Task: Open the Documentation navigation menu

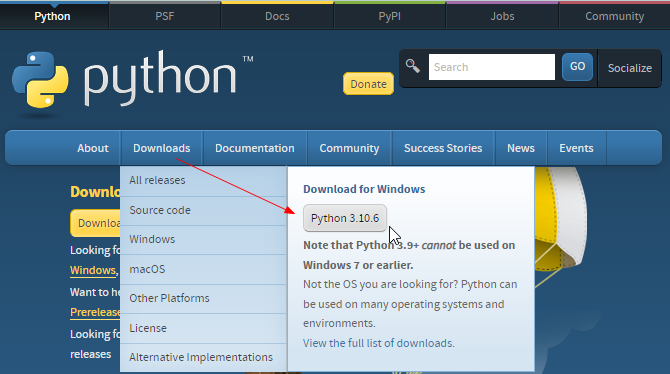Action: coord(255,148)
